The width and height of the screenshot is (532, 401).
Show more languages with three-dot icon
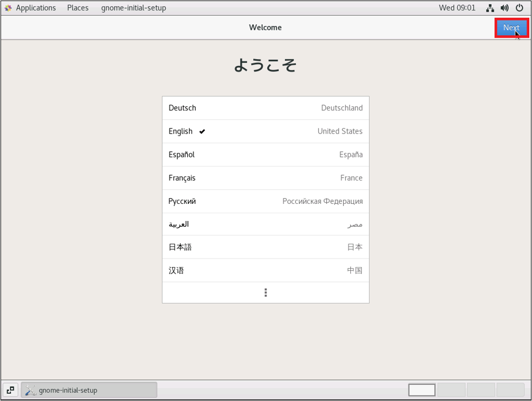[265, 292]
